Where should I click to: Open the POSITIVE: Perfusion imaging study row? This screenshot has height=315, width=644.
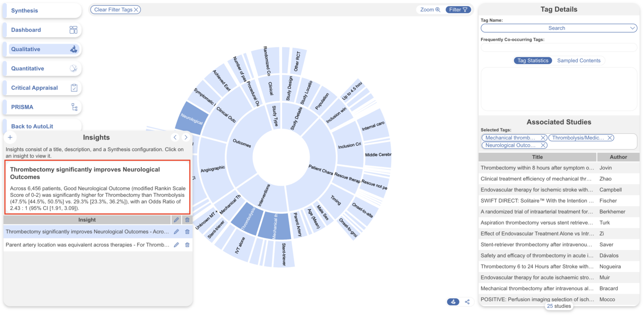click(559, 299)
